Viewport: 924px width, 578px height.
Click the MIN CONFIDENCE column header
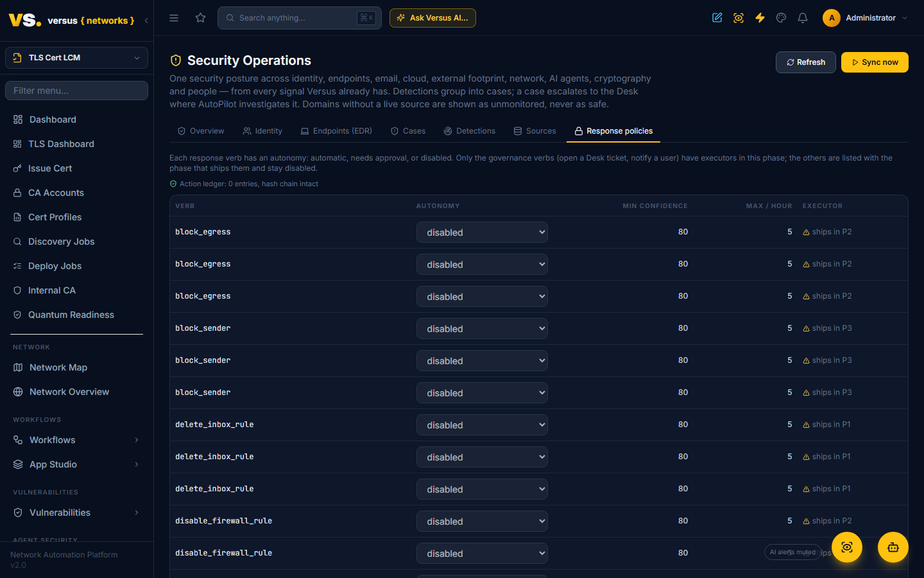tap(655, 206)
